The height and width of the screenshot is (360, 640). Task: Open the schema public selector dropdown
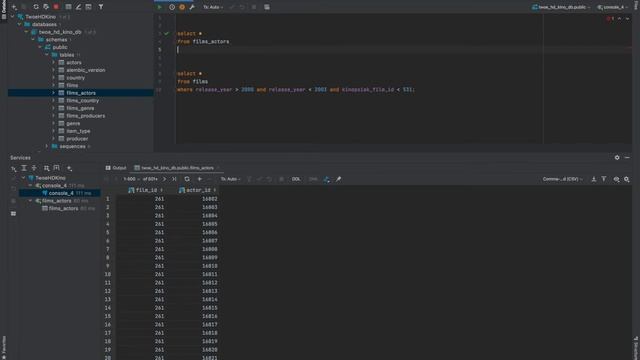click(561, 7)
